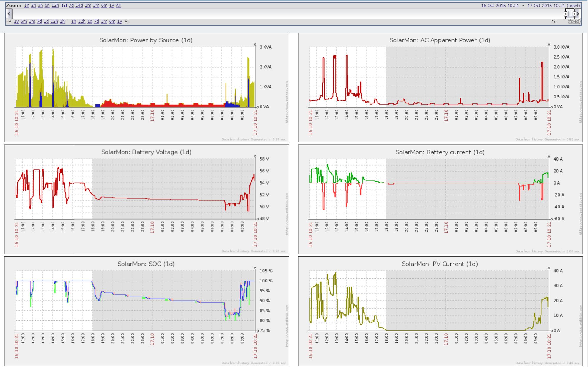
Task: Jump to earliest data with «« arrows
Action: pos(9,21)
